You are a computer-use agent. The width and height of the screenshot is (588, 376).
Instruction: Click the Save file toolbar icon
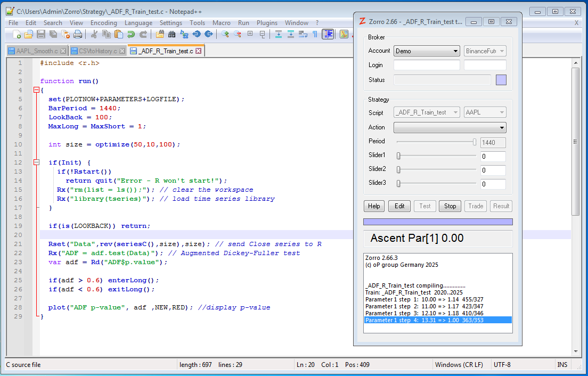41,34
